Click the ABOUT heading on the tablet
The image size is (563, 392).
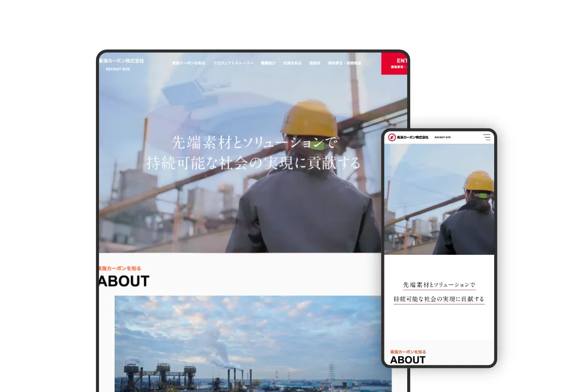pyautogui.click(x=124, y=281)
